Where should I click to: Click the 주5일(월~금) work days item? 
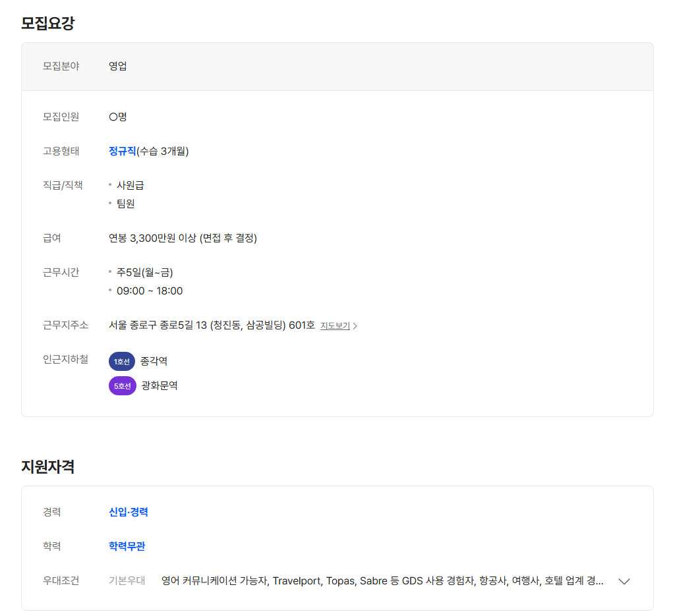tap(144, 272)
